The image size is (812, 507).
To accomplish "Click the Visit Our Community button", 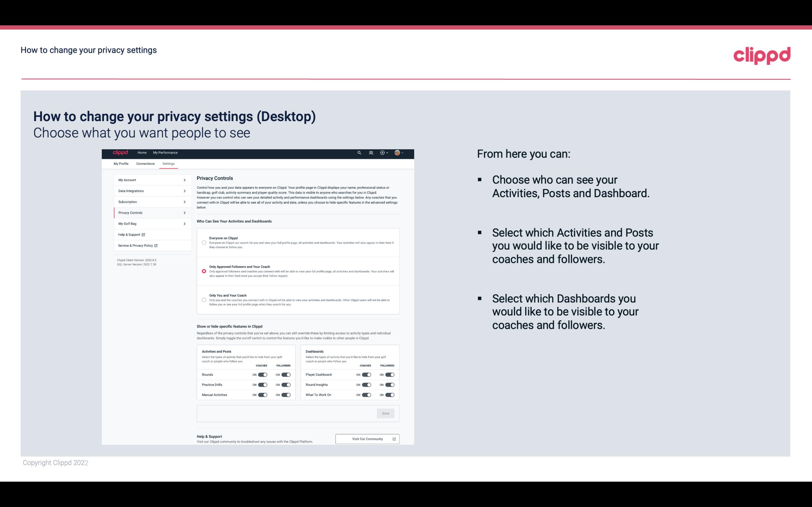I will click(x=367, y=438).
